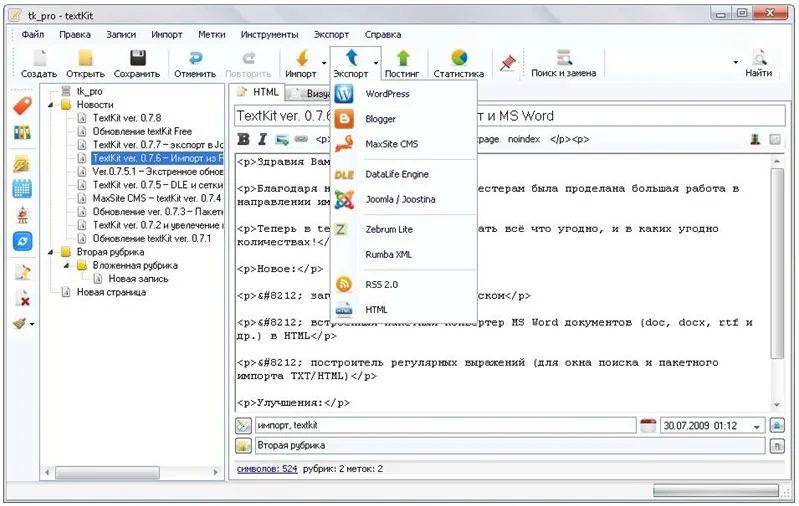Click the blue sync arrows sidebar icon
The height and width of the screenshot is (506, 799).
point(22,241)
